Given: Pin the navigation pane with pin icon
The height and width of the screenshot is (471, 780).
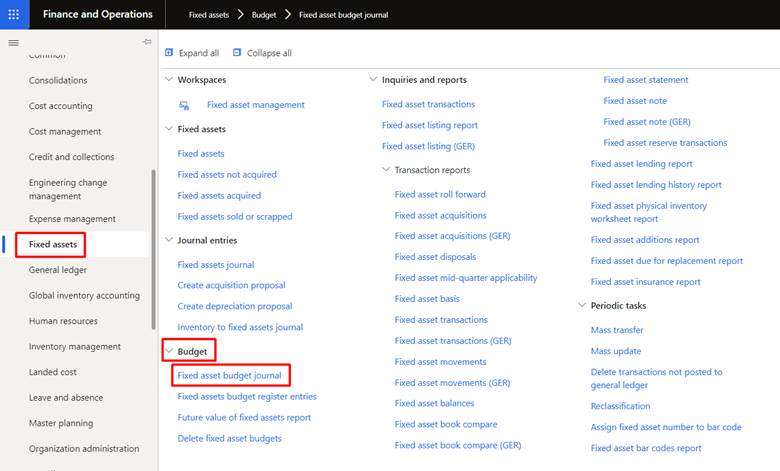Looking at the screenshot, I should pos(147,42).
